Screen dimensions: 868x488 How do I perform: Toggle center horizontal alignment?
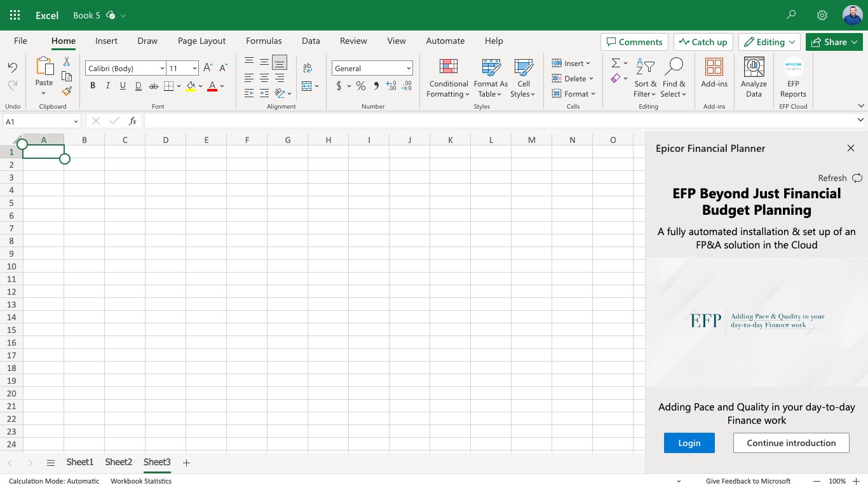click(264, 78)
